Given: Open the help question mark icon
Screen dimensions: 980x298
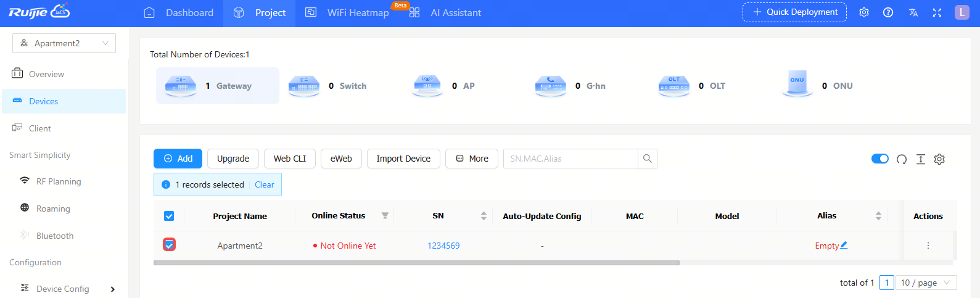Looking at the screenshot, I should pyautogui.click(x=888, y=12).
